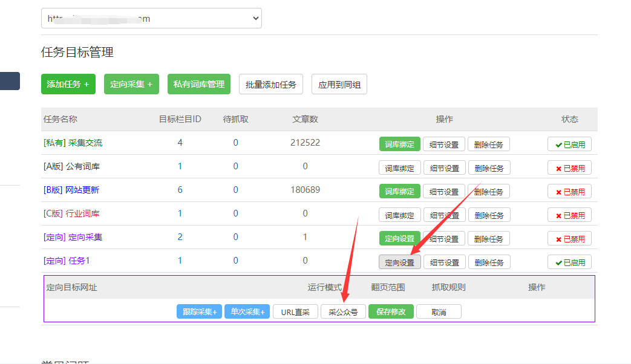Toggle 已启用 status for 任务1
This screenshot has width=631, height=364.
click(569, 262)
